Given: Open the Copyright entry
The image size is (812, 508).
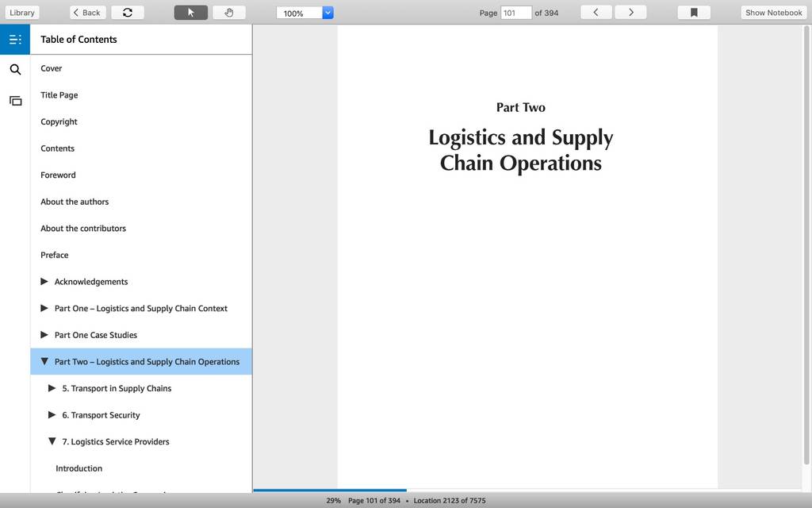Looking at the screenshot, I should click(x=59, y=121).
